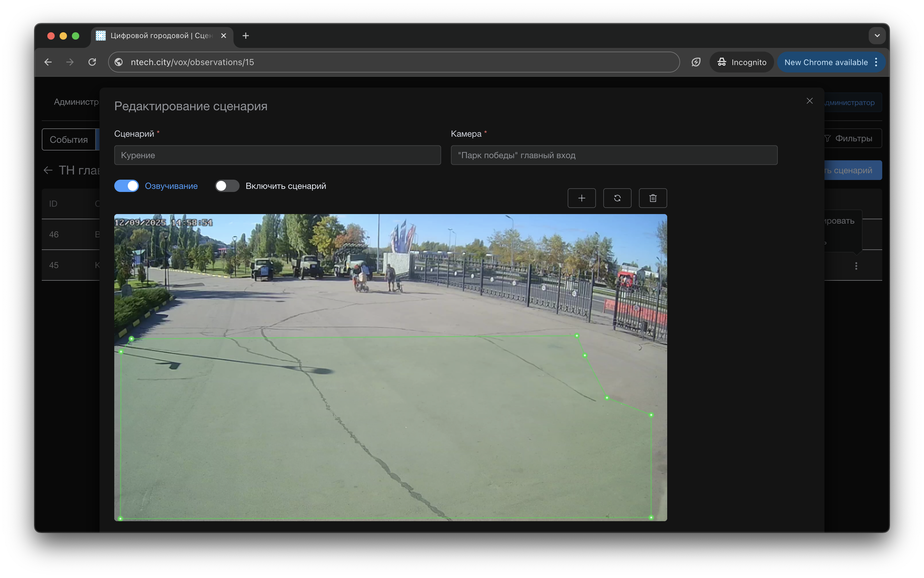The height and width of the screenshot is (578, 924).
Task: Click the site info icon in address bar
Action: 119,62
